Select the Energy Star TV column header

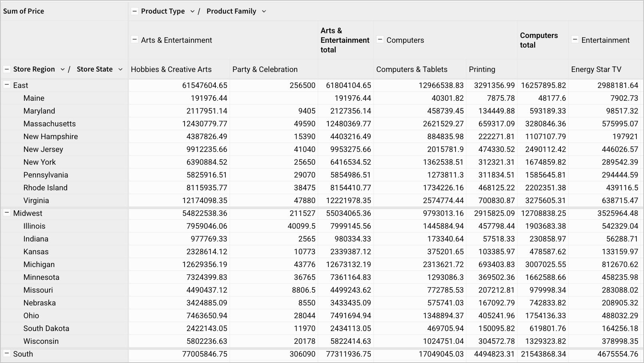[x=596, y=69]
